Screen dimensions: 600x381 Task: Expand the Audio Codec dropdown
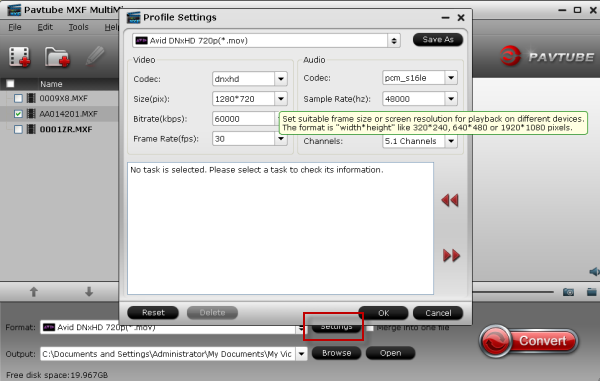pyautogui.click(x=451, y=78)
